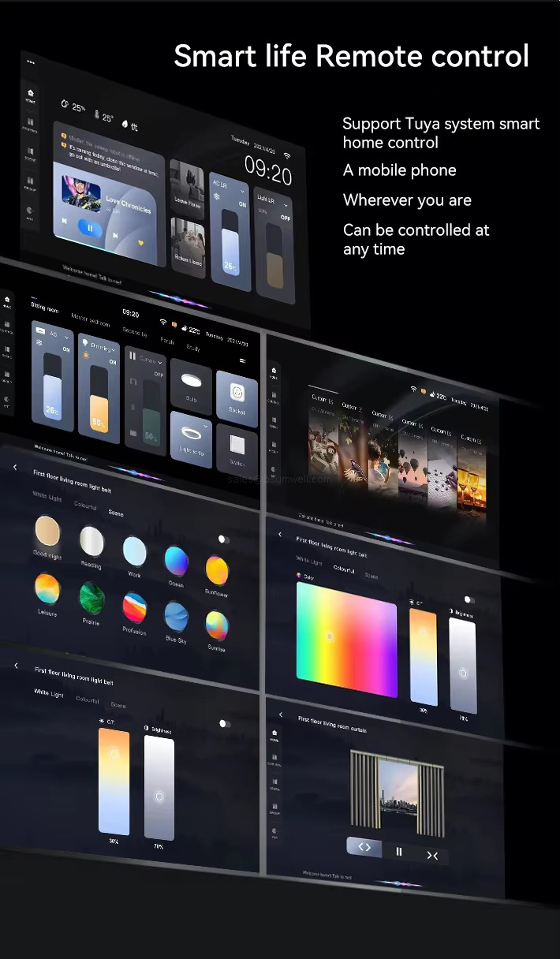Click the heart favorite icon in music card
Viewport: 560px width, 959px height.
click(x=141, y=242)
